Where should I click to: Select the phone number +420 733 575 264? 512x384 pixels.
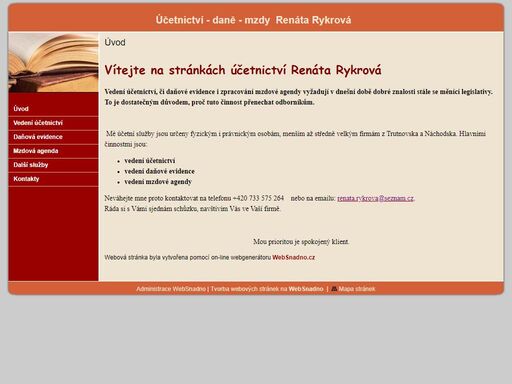coord(258,198)
